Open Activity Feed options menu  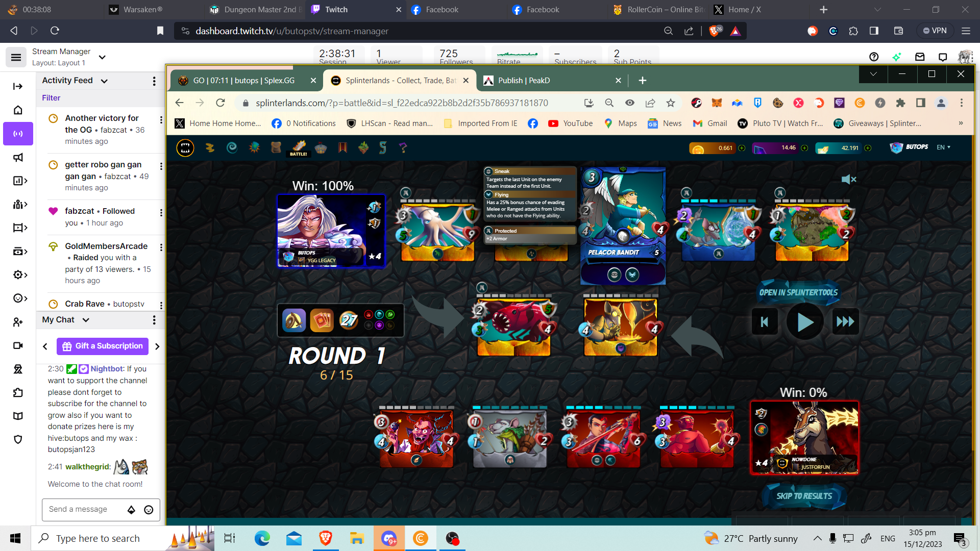click(x=154, y=81)
